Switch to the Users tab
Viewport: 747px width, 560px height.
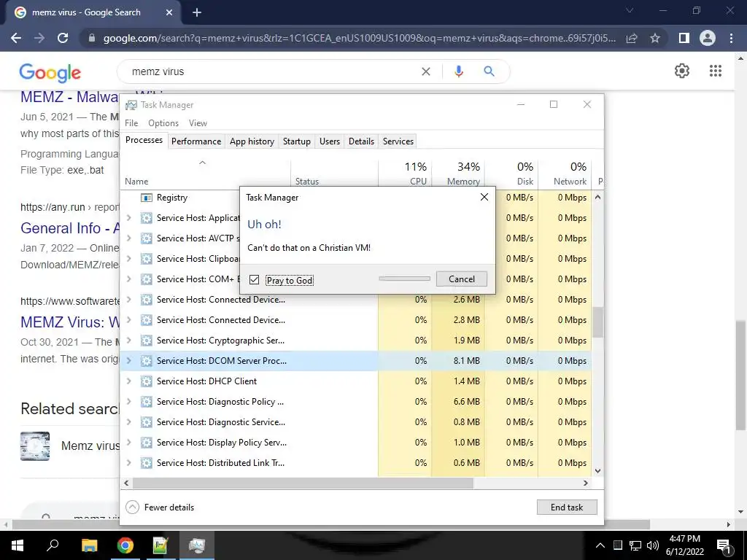coord(330,141)
